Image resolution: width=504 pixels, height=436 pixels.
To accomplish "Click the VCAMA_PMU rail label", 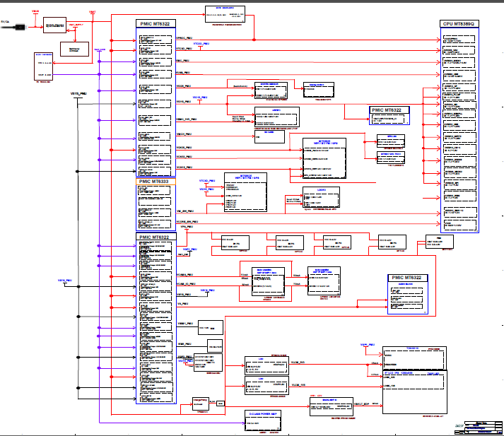I will [184, 275].
